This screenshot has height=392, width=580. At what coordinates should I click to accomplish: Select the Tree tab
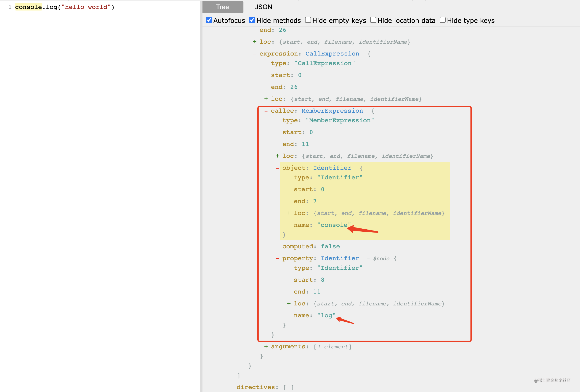(222, 7)
